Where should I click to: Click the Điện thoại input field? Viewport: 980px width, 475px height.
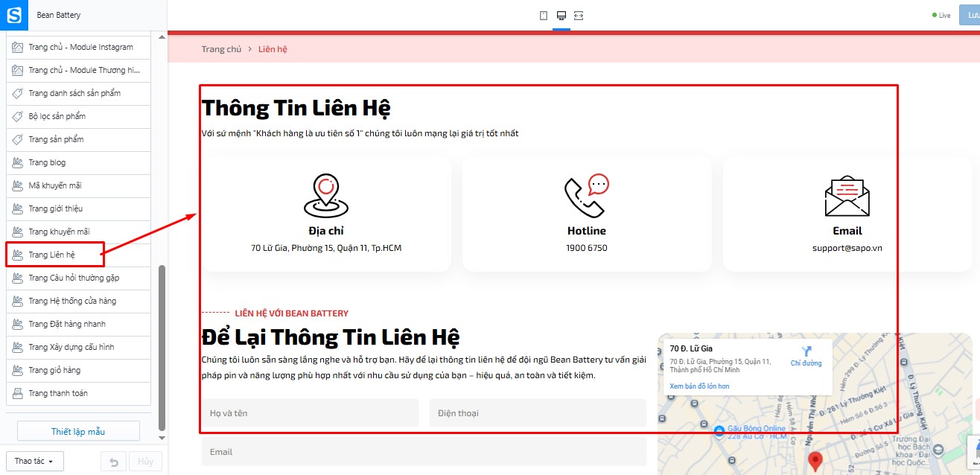(538, 413)
